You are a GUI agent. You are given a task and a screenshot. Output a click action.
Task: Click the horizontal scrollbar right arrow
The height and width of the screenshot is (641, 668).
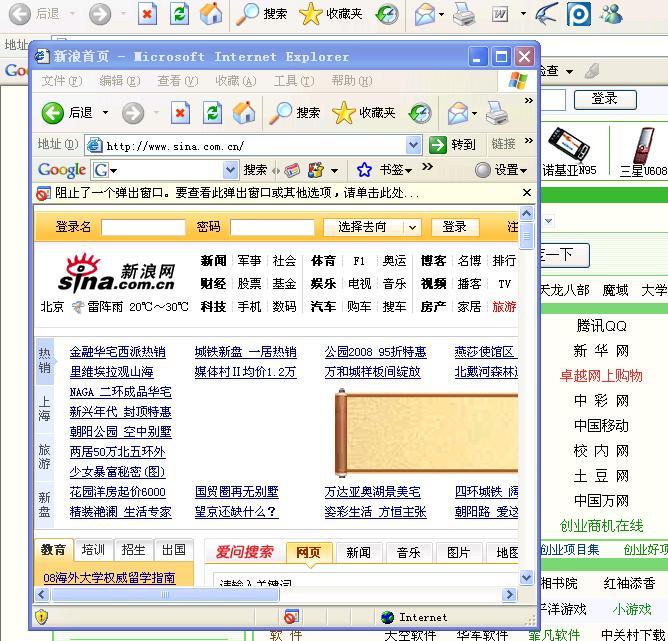click(x=509, y=594)
